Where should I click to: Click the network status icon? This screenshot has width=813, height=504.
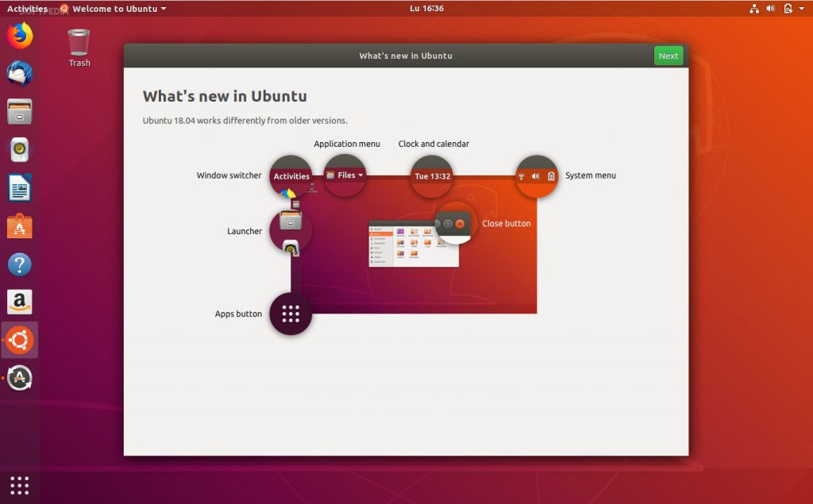(753, 9)
